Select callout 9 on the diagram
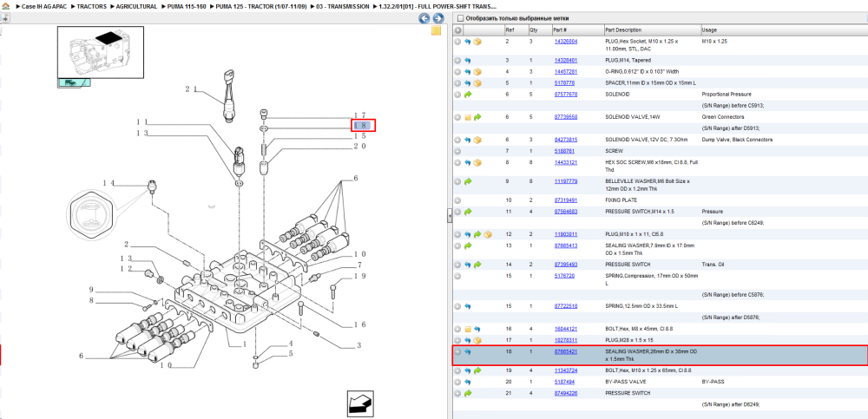 91,290
